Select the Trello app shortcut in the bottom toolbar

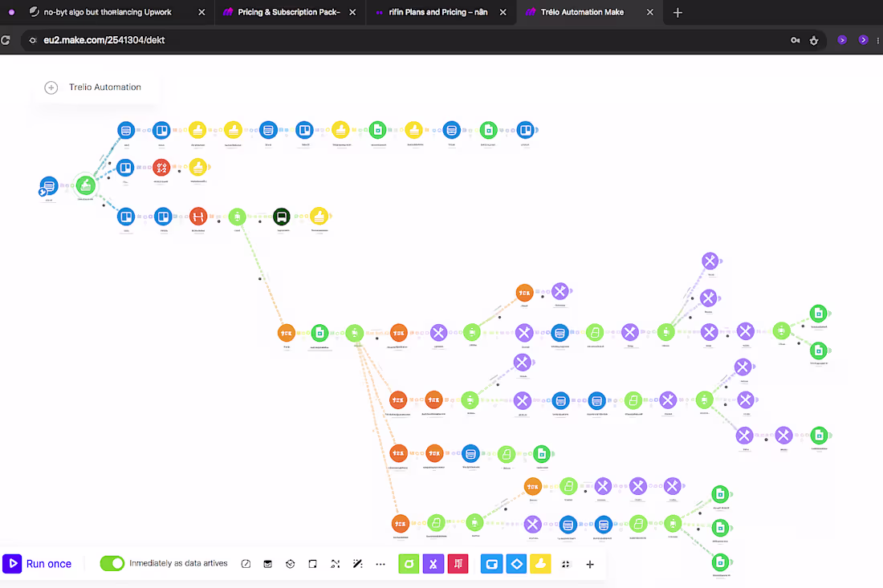[x=491, y=564]
